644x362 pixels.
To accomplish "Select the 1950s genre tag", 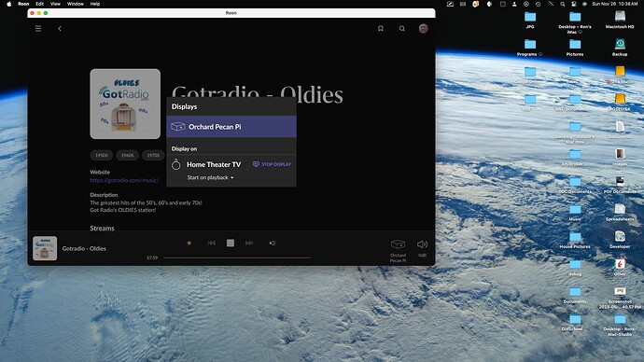I will 102,155.
